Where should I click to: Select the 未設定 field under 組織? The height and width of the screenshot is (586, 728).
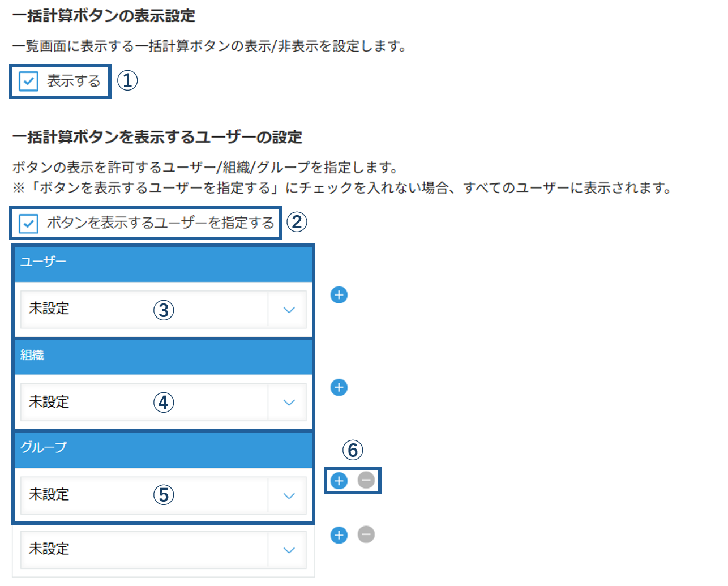164,403
